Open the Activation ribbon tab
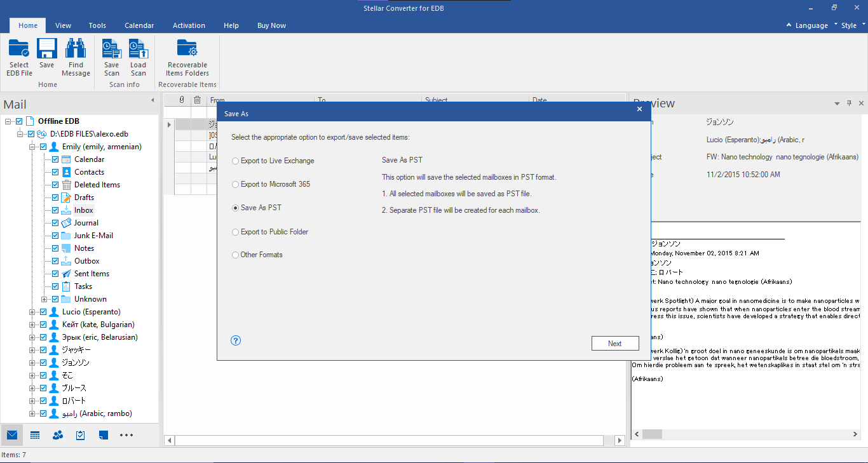The width and height of the screenshot is (868, 463). [x=189, y=25]
